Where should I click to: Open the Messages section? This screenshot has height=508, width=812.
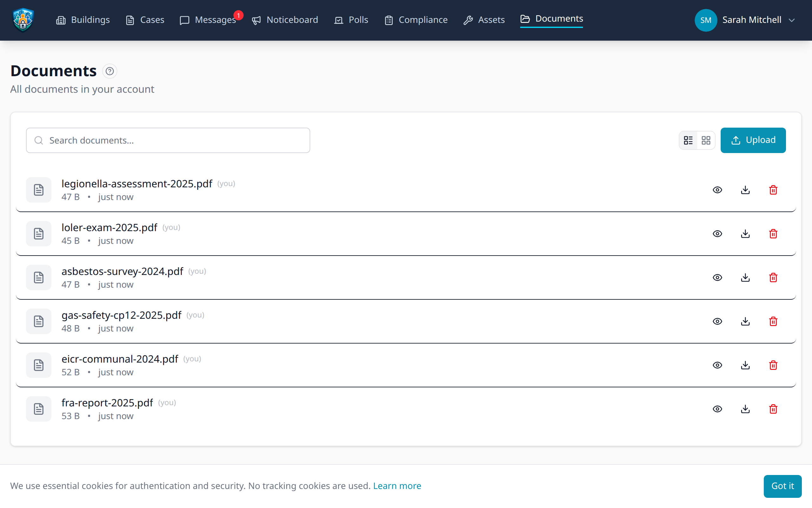coord(208,20)
